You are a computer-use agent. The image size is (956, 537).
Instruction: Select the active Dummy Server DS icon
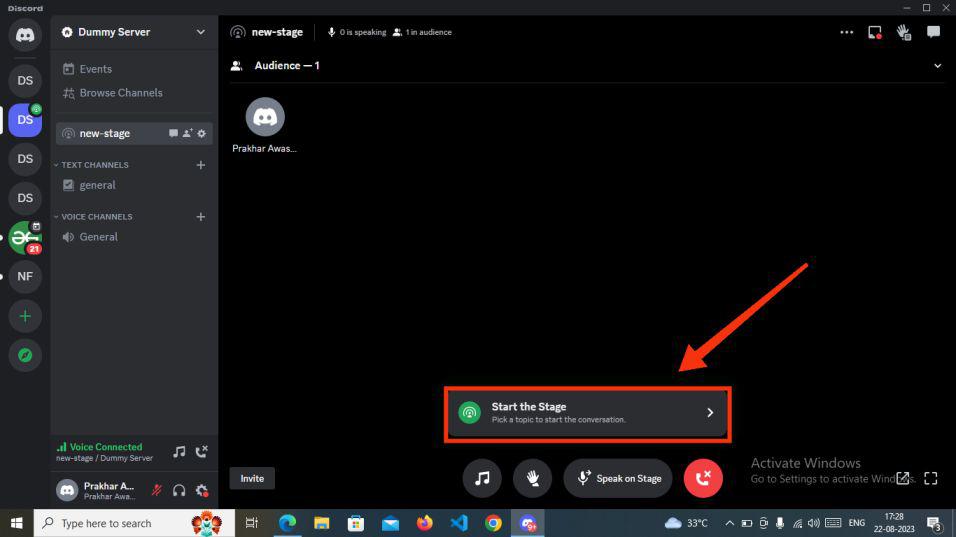tap(25, 119)
